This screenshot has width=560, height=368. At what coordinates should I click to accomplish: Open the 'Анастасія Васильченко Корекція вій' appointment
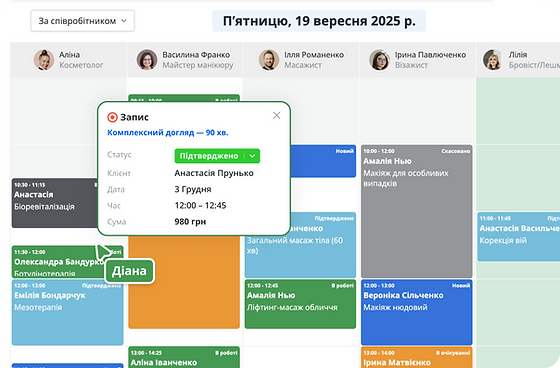pos(519,237)
